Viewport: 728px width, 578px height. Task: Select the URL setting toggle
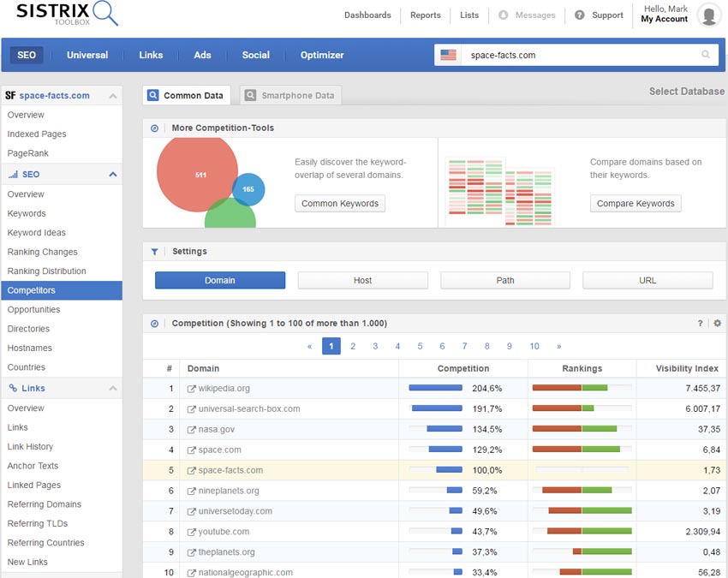647,280
